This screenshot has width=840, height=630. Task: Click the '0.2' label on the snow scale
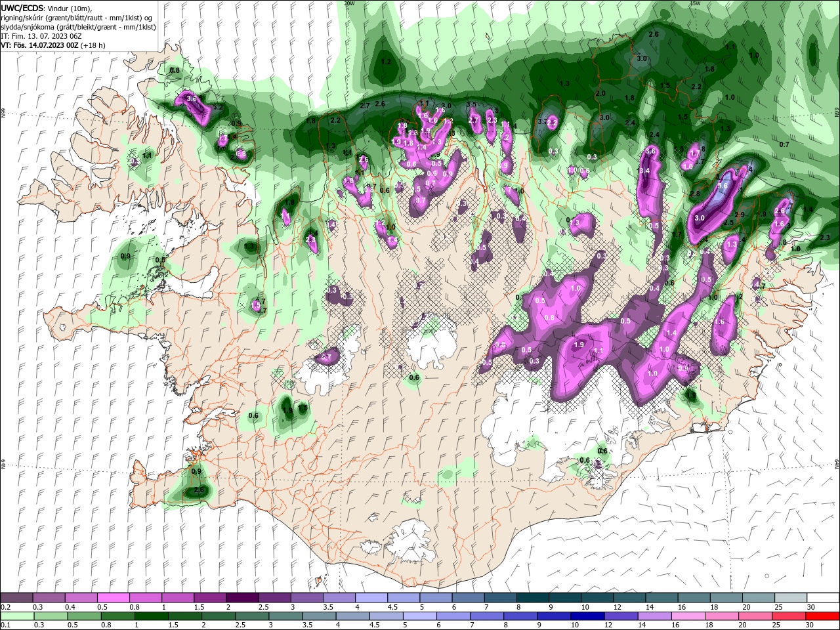[x=5, y=607]
